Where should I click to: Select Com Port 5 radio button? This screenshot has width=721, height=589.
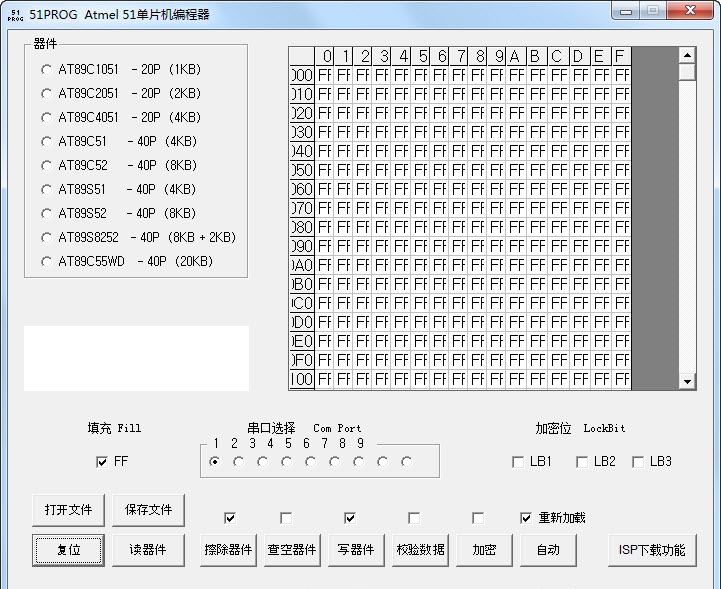310,461
